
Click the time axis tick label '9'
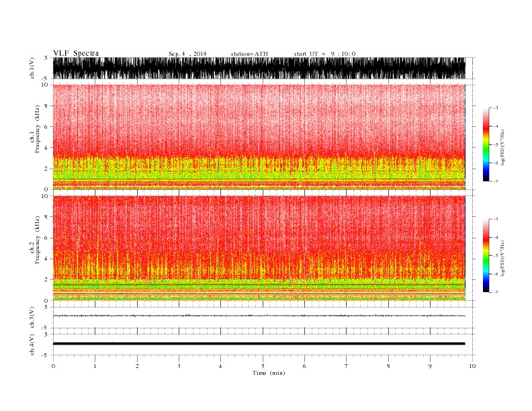click(x=430, y=366)
